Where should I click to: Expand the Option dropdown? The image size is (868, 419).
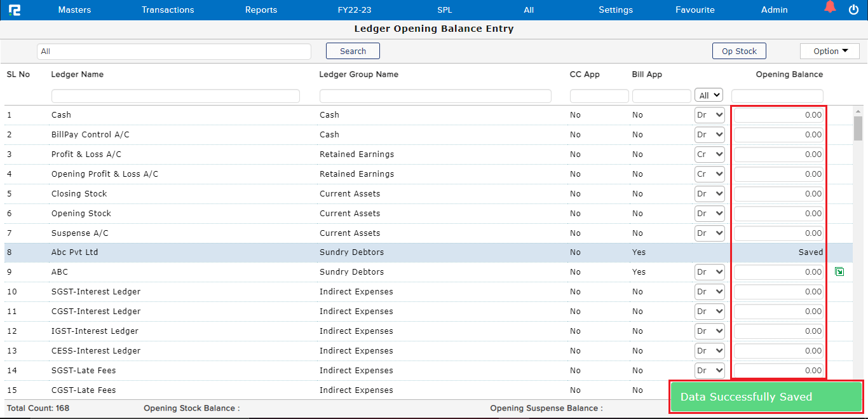coord(829,52)
